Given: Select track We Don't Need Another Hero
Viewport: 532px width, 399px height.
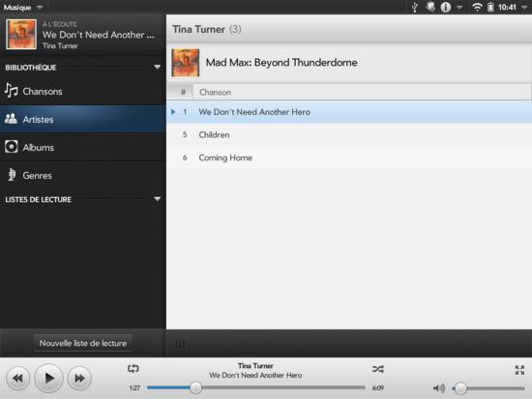Looking at the screenshot, I should [x=349, y=112].
